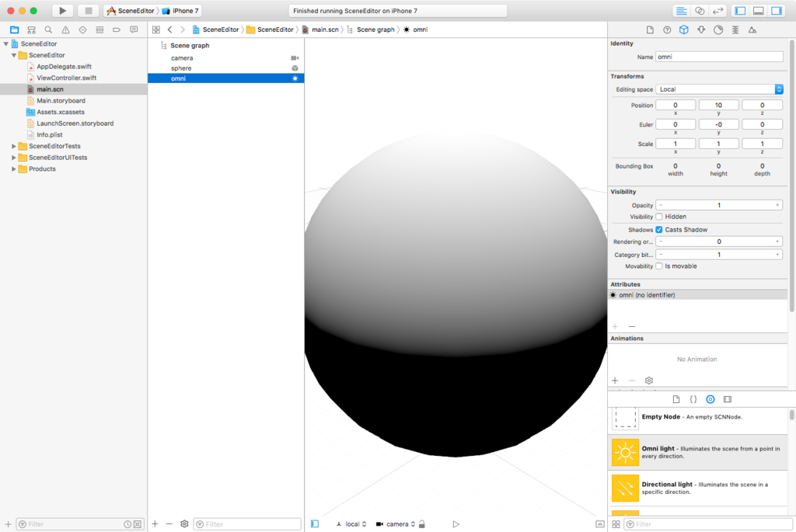Stop the running app
Image resolution: width=796 pixels, height=532 pixels.
(x=89, y=11)
